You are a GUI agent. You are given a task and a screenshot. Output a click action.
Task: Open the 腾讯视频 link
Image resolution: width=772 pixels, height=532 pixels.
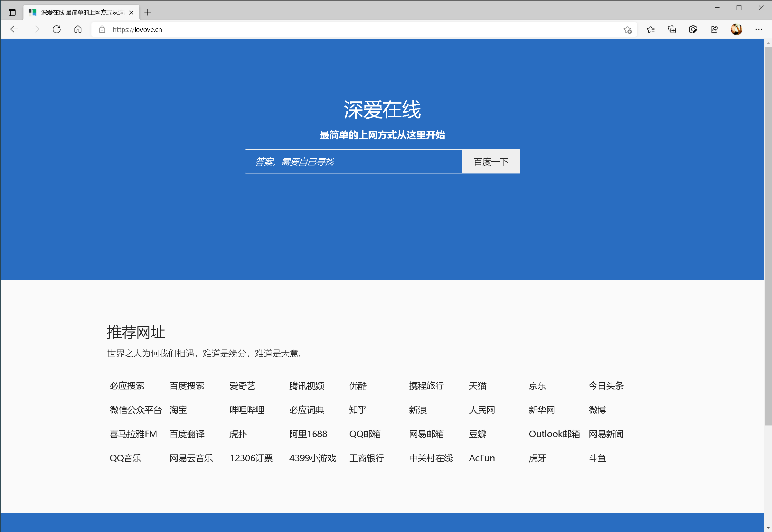point(307,386)
